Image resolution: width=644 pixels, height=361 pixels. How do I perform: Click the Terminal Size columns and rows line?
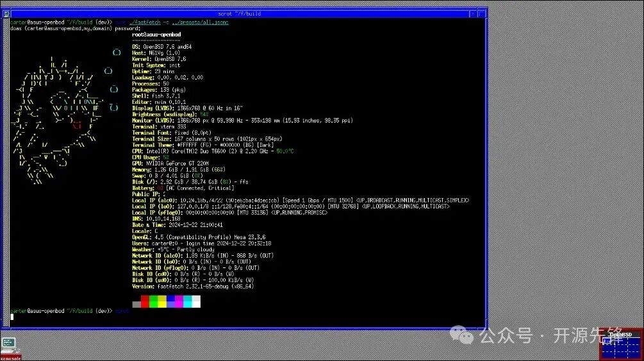(207, 139)
